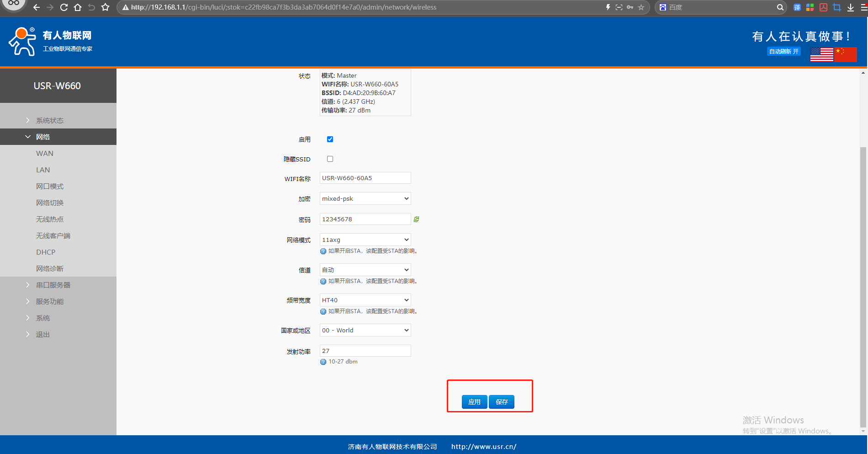Click the China flag language icon
The image size is (868, 454).
tap(845, 54)
